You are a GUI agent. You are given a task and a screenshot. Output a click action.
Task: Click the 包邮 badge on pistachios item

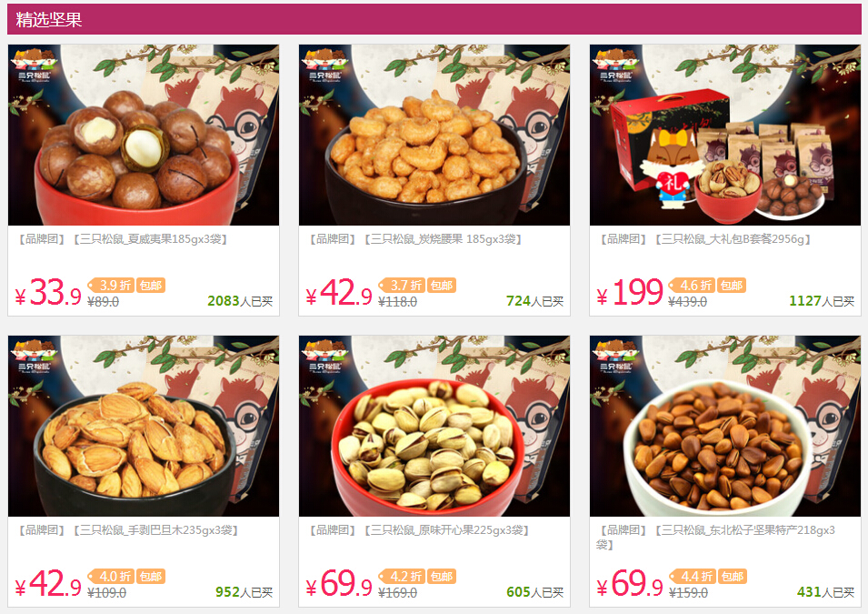pyautogui.click(x=442, y=577)
